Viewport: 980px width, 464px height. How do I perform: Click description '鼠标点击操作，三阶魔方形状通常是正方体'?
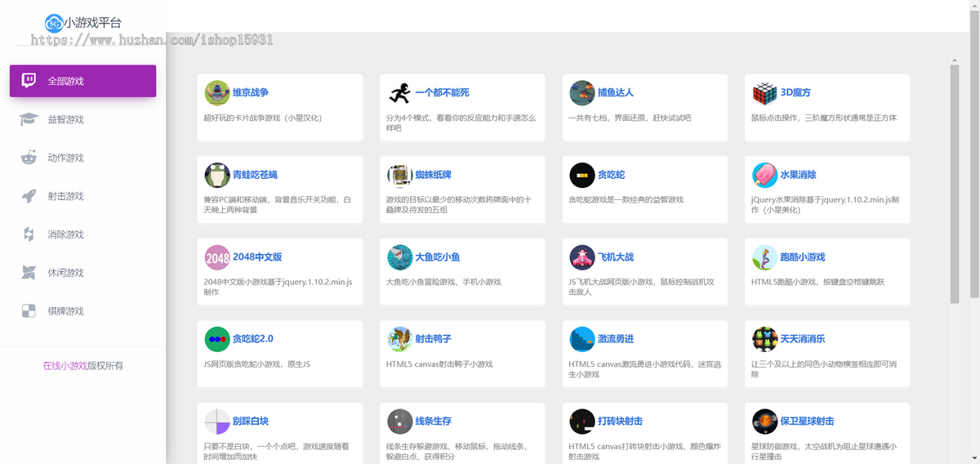point(824,118)
